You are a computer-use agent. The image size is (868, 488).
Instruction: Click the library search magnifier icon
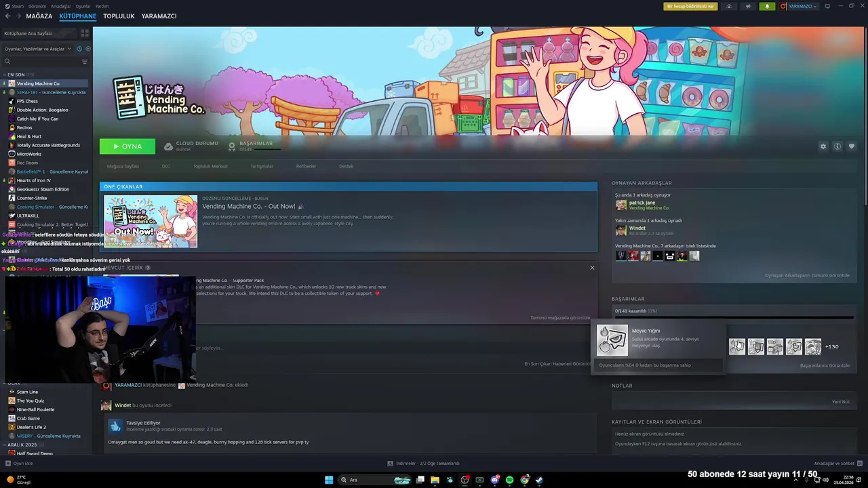point(7,62)
